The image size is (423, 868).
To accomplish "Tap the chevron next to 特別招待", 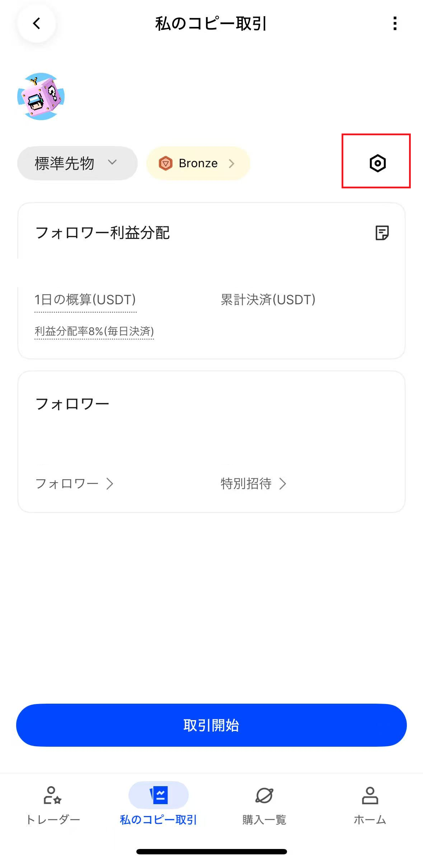I will 283,484.
